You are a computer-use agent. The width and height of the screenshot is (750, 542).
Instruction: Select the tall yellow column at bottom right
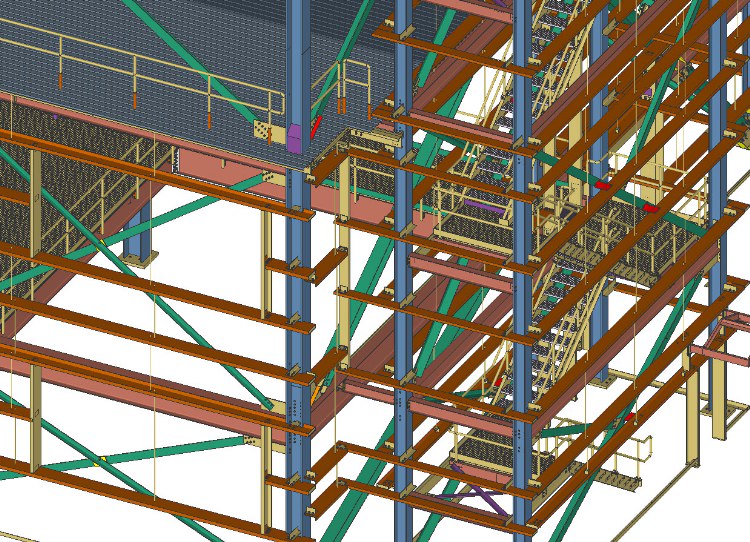718,400
